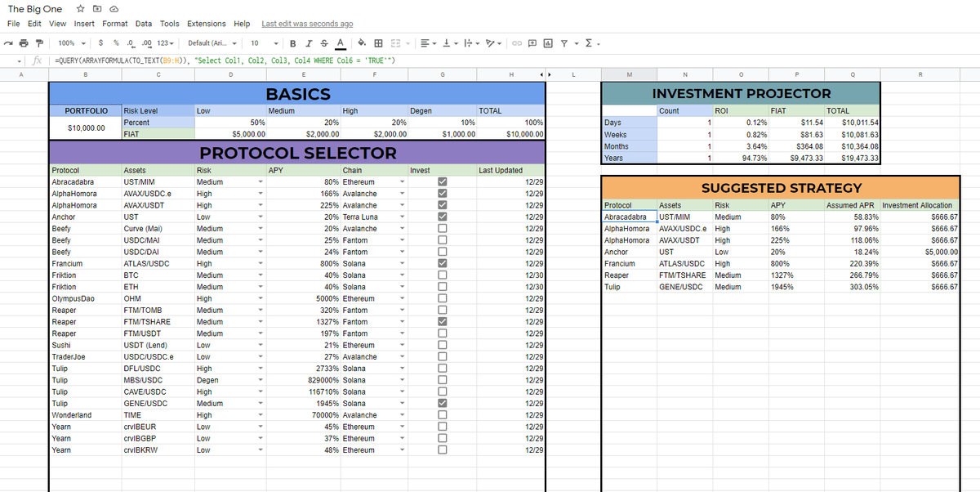Check Invest checkbox for OlympusDao row

coord(443,298)
